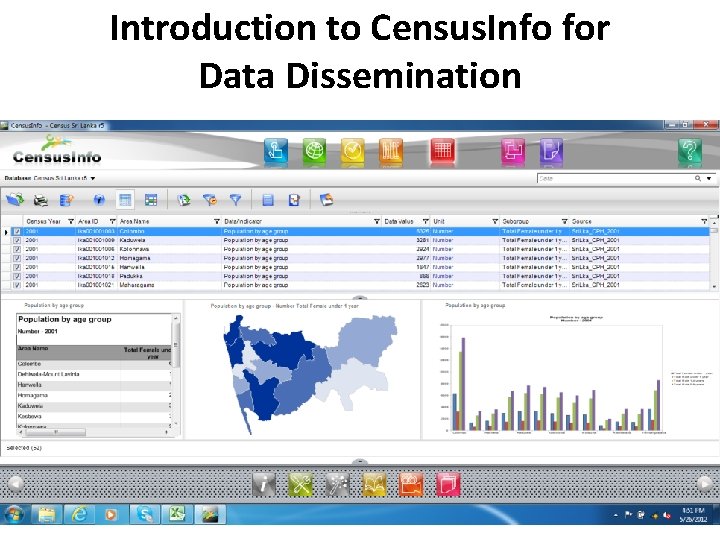Open Excel from the taskbar
Viewport: 720px width, 540px height.
177,515
